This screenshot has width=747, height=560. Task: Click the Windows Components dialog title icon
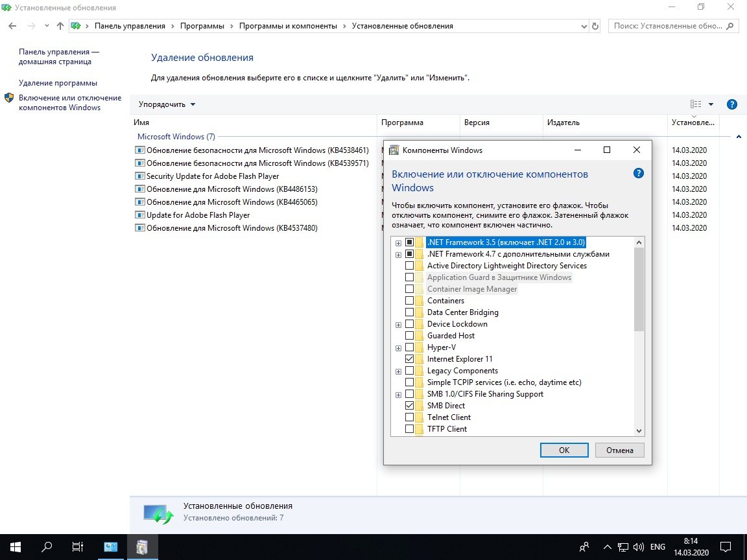coord(394,150)
